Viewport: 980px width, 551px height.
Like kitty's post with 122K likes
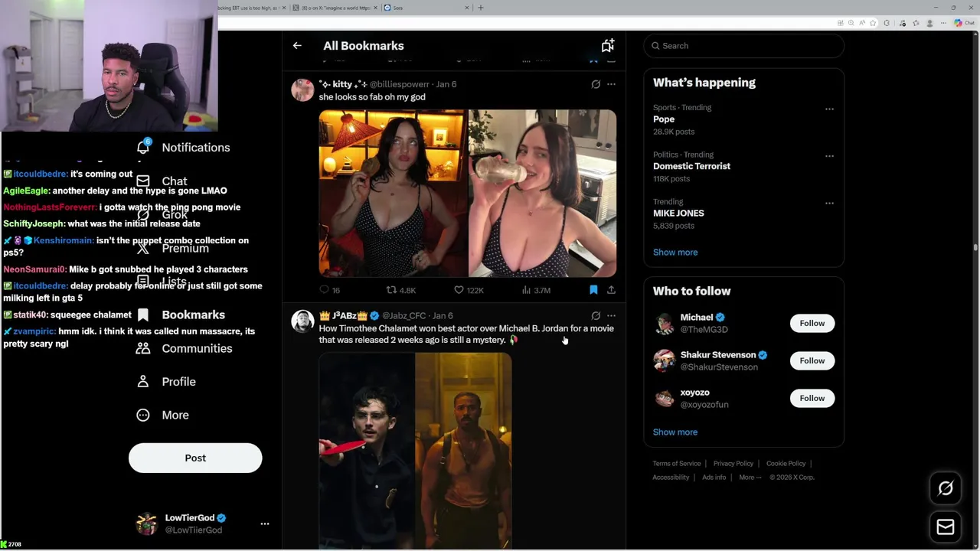[469, 290]
